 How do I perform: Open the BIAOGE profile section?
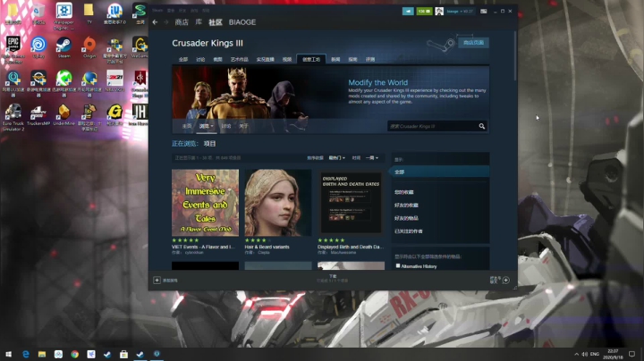pos(242,22)
